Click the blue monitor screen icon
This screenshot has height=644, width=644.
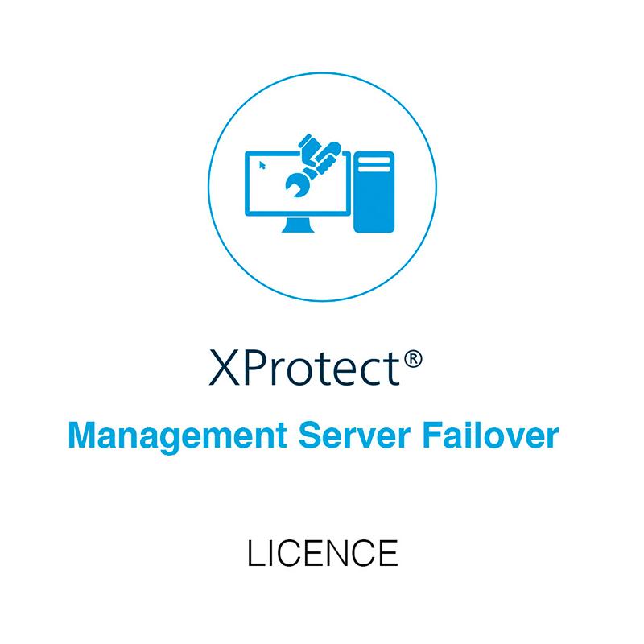[298, 184]
